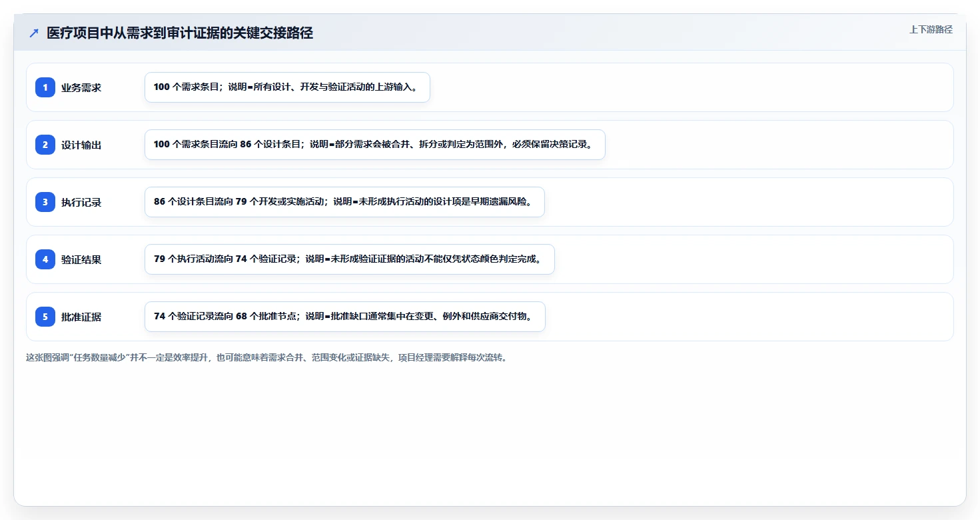
Task: Click the step 1 number badge
Action: pyautogui.click(x=45, y=87)
